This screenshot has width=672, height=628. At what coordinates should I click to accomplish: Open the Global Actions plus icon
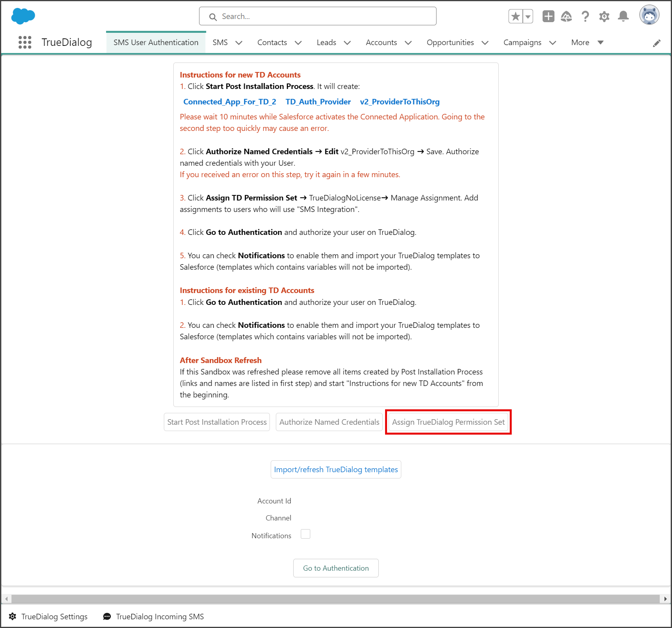[549, 16]
